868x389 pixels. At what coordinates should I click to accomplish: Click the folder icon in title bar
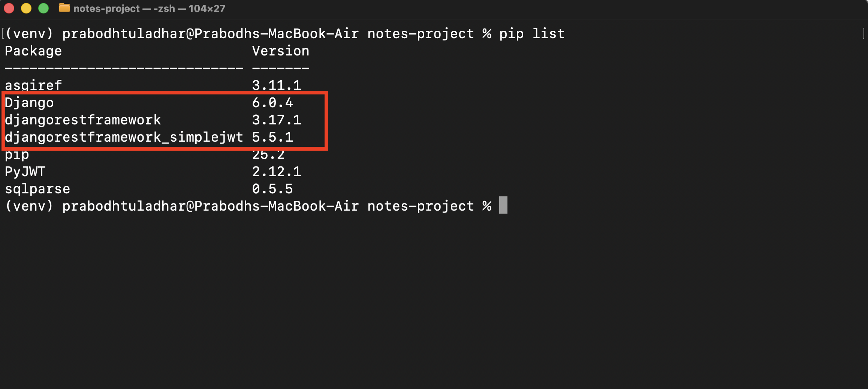(64, 8)
